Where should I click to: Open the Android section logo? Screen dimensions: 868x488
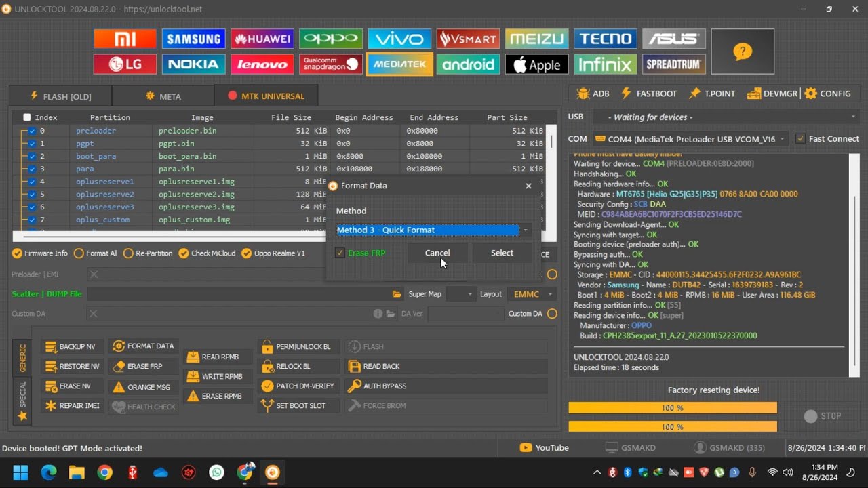(468, 64)
